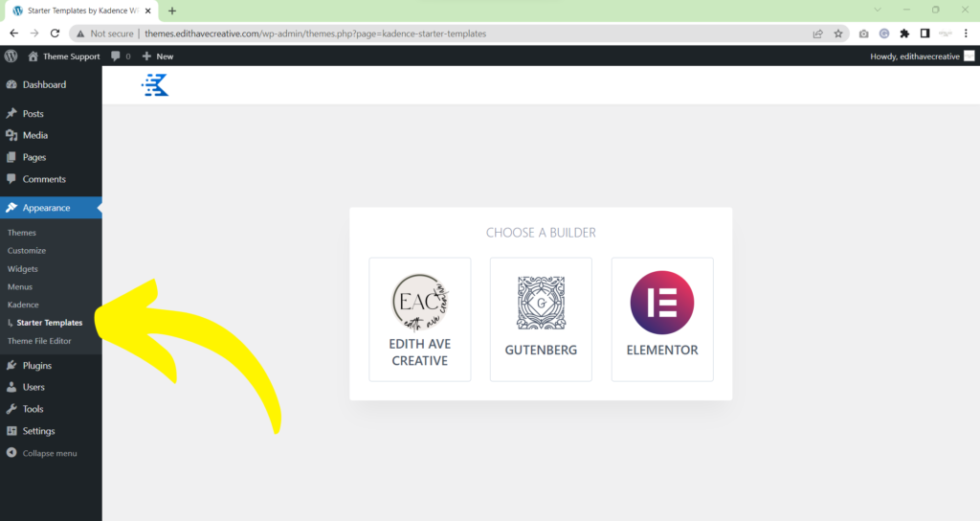Reload the page with the refresh icon
980x521 pixels.
(x=56, y=33)
